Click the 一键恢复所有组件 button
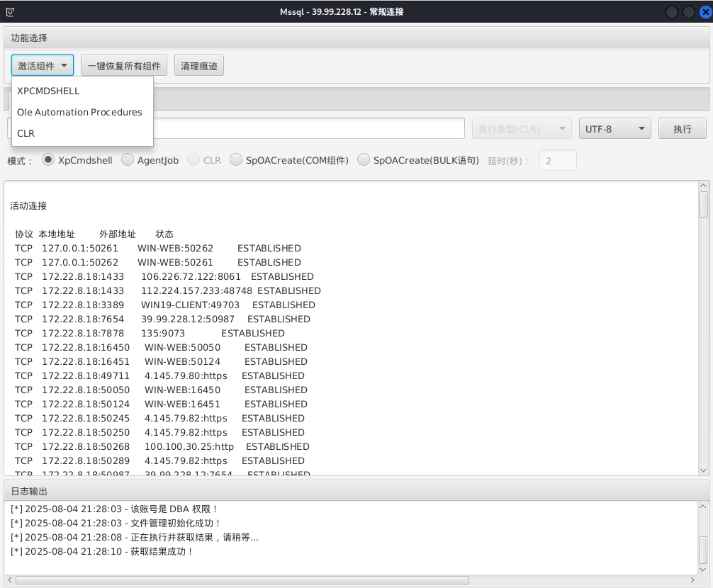This screenshot has height=588, width=713. [124, 66]
